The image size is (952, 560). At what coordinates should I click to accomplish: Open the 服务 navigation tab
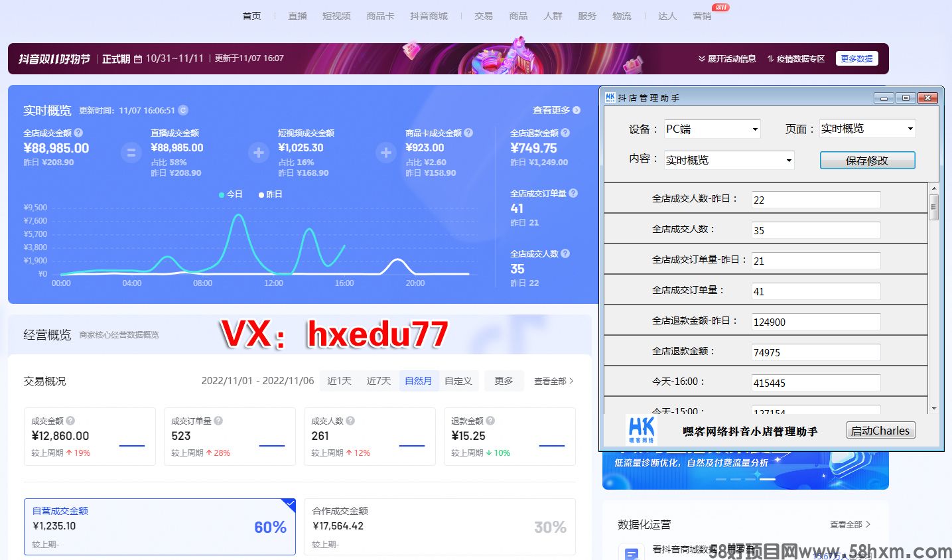(587, 16)
